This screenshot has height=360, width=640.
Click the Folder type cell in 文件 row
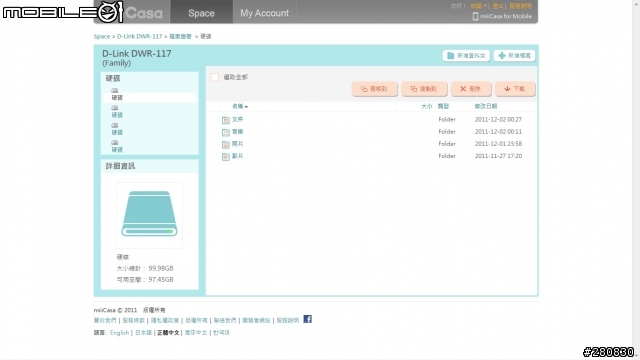click(x=447, y=120)
